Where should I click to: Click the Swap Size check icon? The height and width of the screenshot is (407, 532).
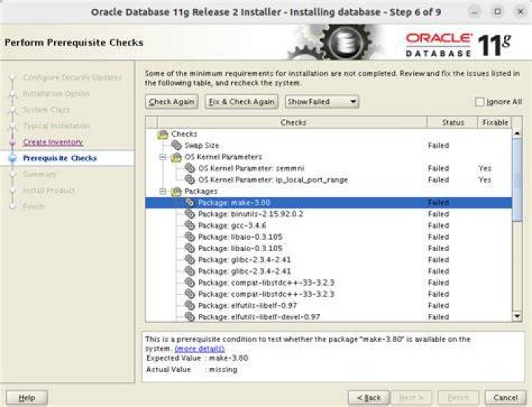(176, 146)
